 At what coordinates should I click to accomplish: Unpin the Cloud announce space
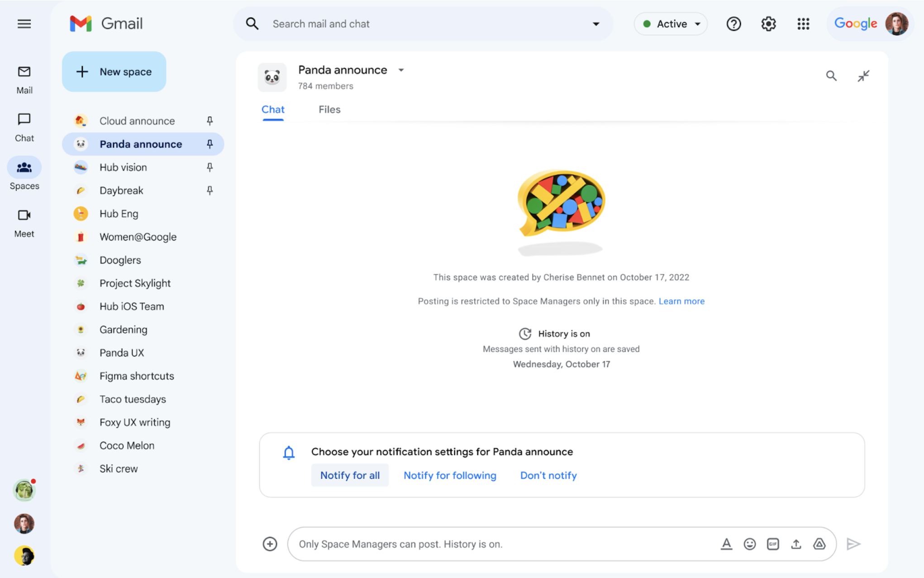(210, 121)
